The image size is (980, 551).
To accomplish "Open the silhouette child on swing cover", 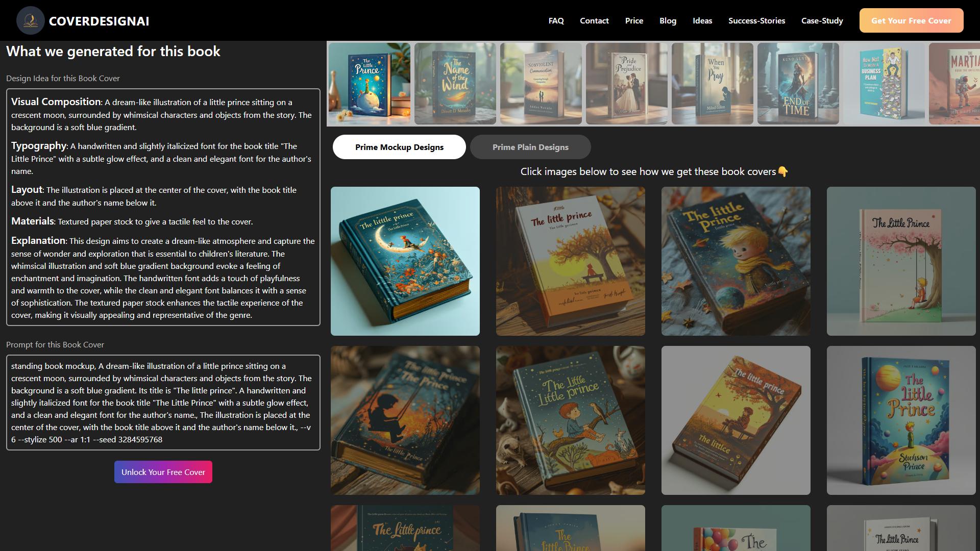I will [x=405, y=420].
